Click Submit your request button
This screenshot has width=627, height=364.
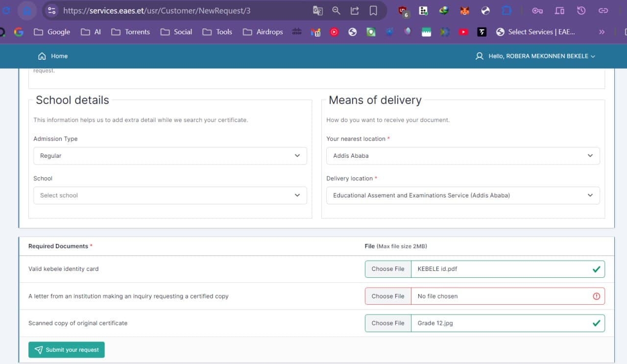(x=67, y=350)
